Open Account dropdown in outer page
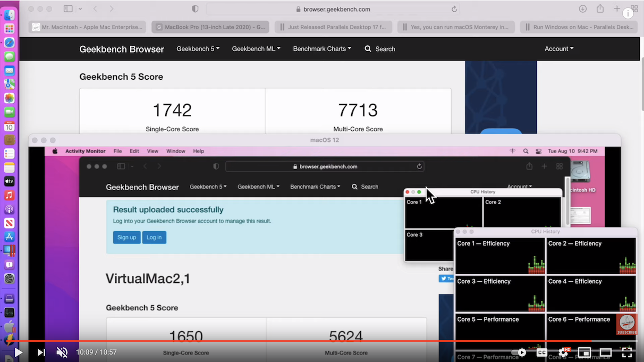This screenshot has width=644, height=362. pyautogui.click(x=559, y=49)
